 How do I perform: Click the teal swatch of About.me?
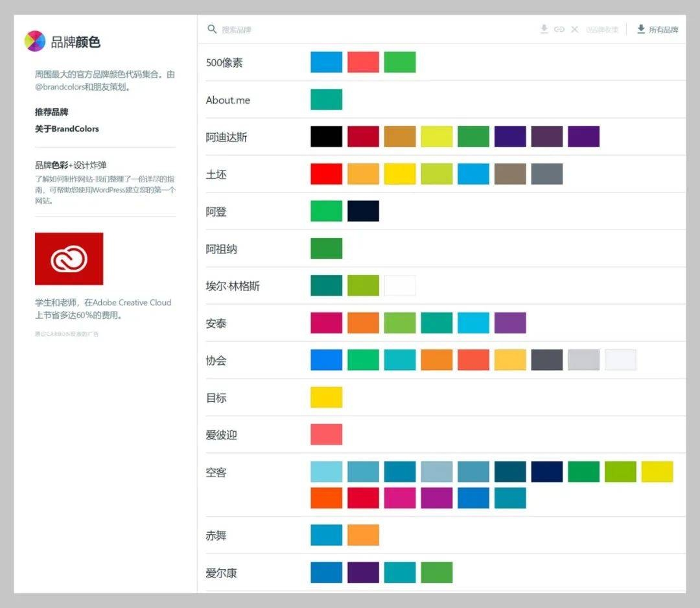(x=326, y=99)
